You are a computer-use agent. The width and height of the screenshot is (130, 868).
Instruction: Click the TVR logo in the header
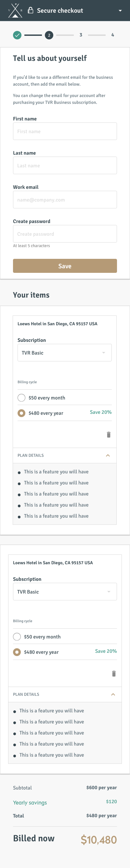tap(15, 10)
